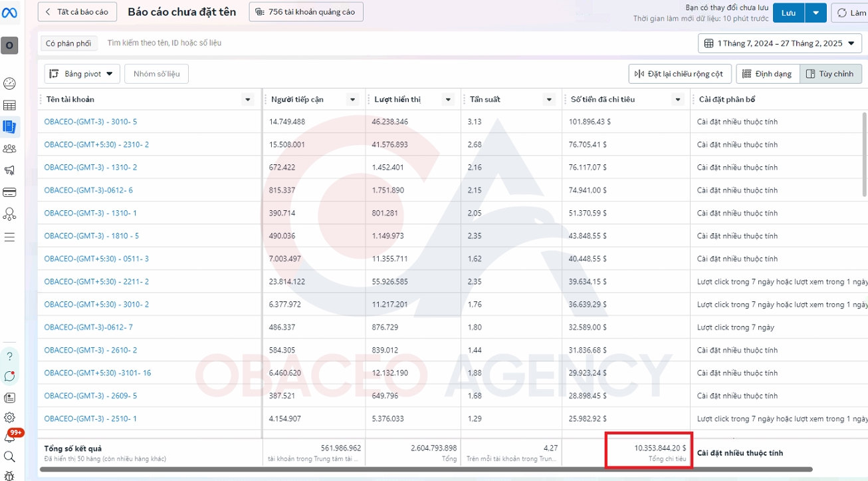Image resolution: width=868 pixels, height=481 pixels.
Task: Click the Nhóm số liệu button
Action: point(156,74)
